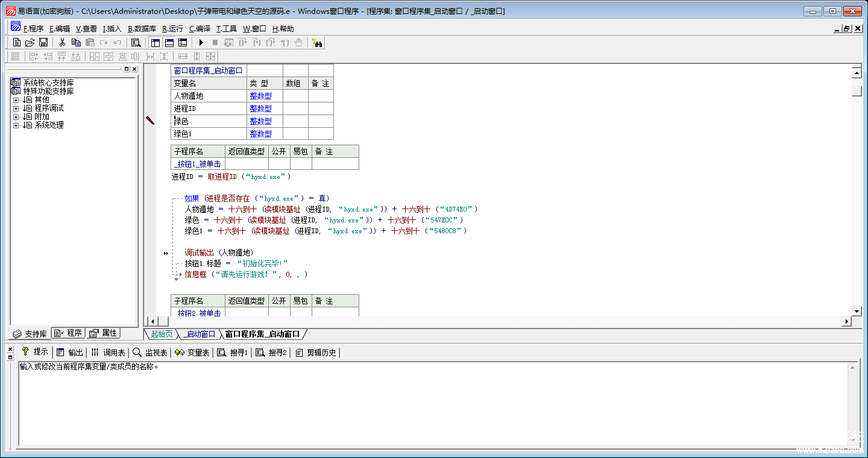Screen dimensions: 868x458
Task: Click the Paste clipboard toolbar icon
Action: point(90,42)
